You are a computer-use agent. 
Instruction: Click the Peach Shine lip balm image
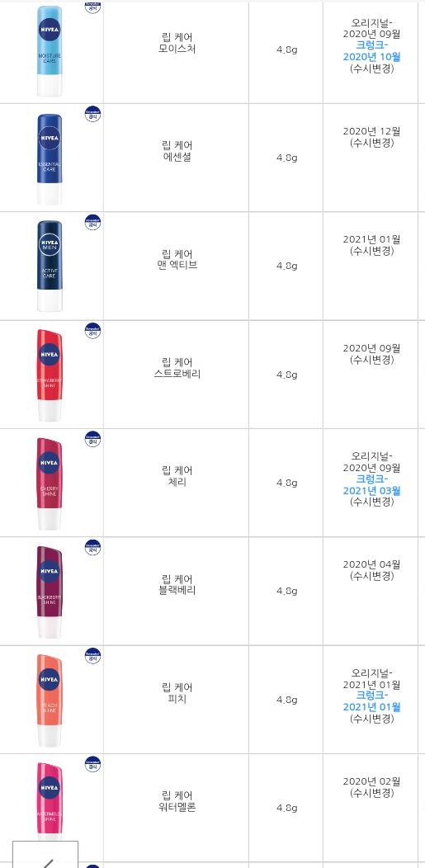50,701
